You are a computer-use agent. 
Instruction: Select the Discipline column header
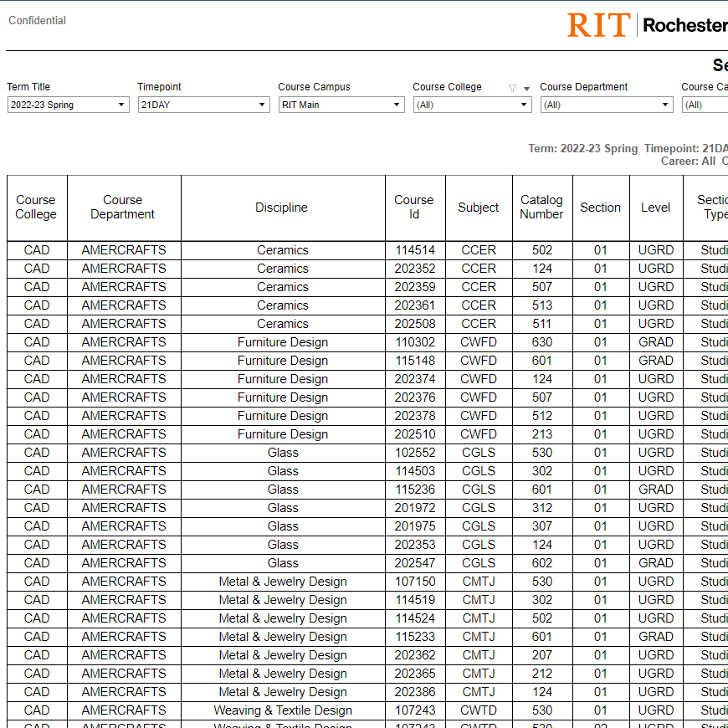[282, 208]
